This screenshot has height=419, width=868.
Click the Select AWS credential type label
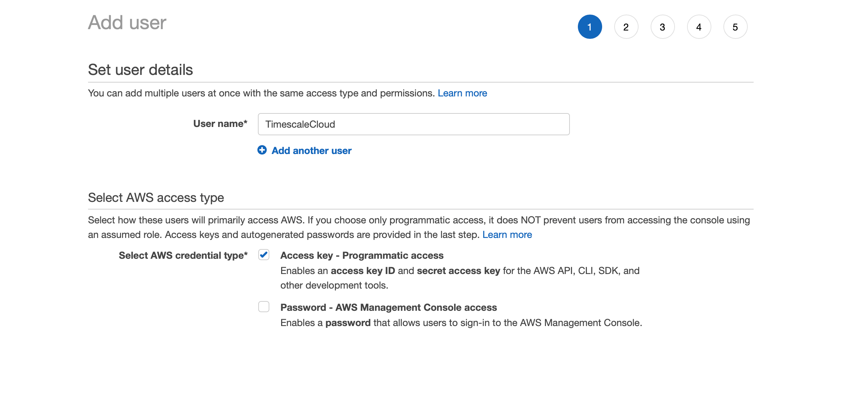pyautogui.click(x=183, y=255)
